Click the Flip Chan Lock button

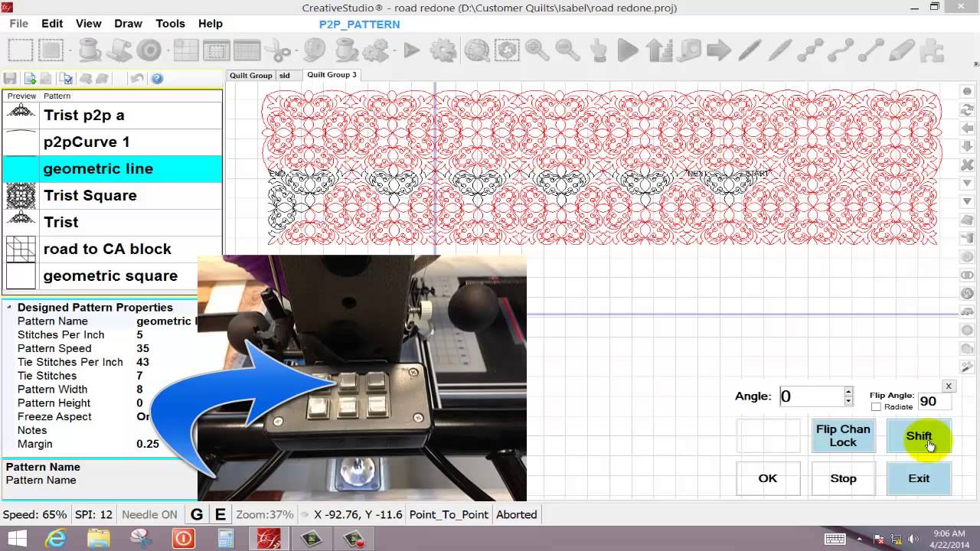[x=843, y=435]
